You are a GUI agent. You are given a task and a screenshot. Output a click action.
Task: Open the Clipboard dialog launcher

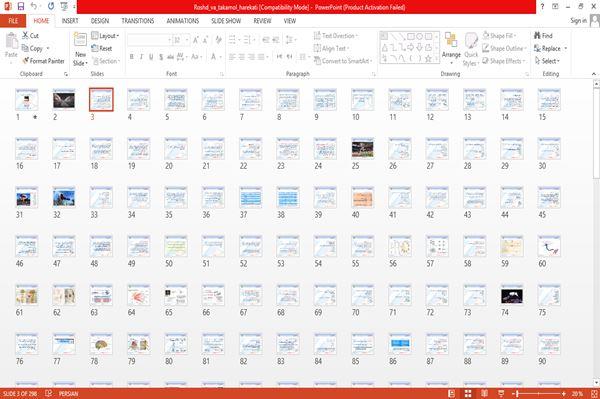tap(66, 74)
